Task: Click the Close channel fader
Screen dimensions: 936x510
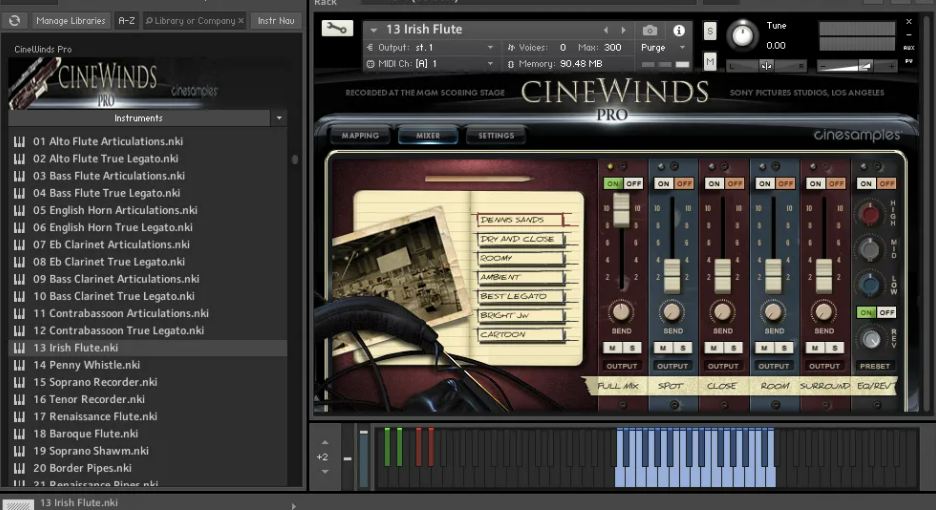Action: point(722,276)
